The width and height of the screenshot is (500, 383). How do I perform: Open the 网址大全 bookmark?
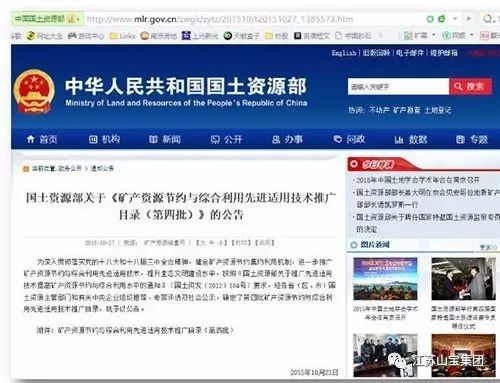[45, 36]
